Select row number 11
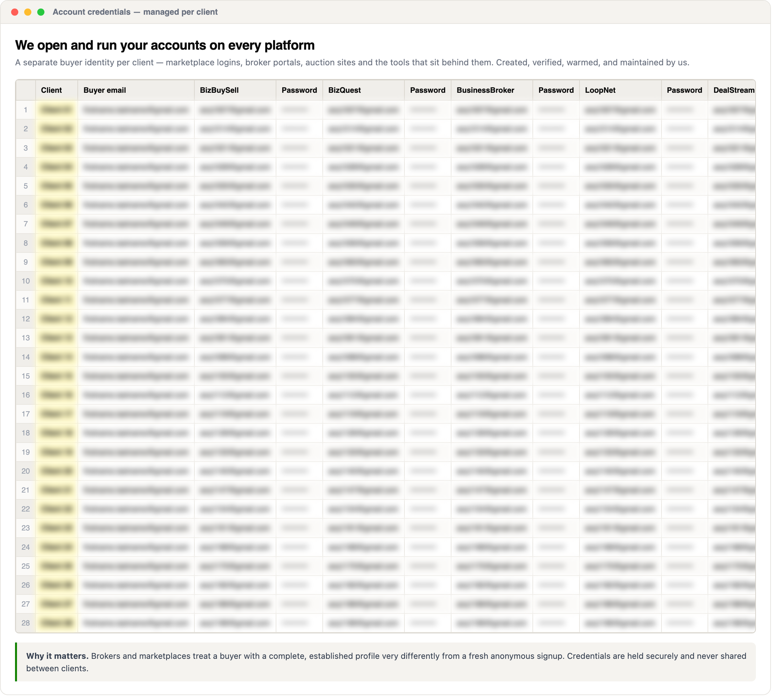Screen dimensions: 784x700 pyautogui.click(x=26, y=300)
